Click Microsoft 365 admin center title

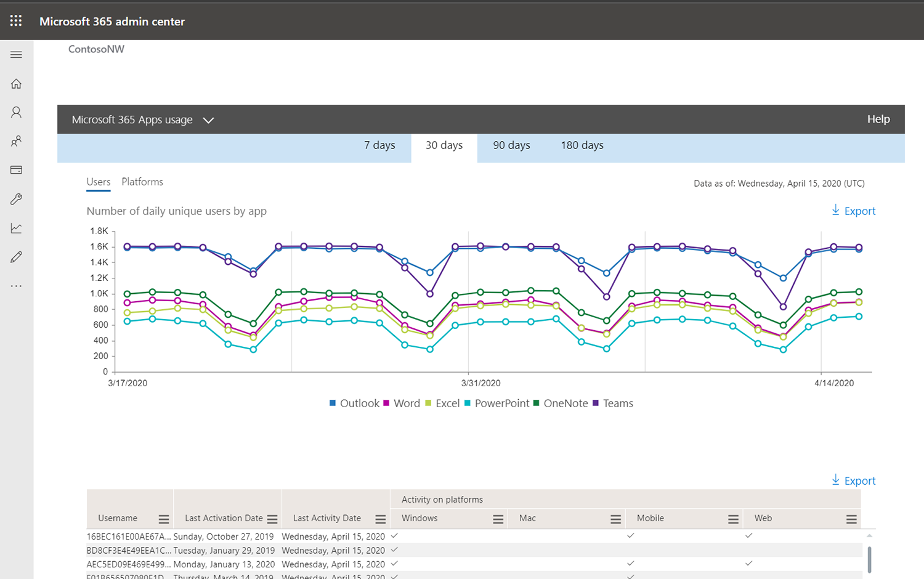112,21
